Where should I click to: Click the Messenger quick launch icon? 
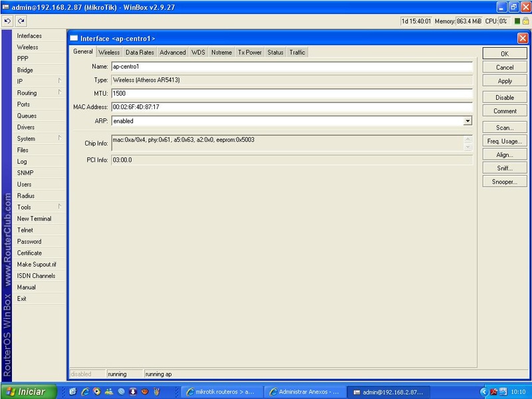[109, 392]
